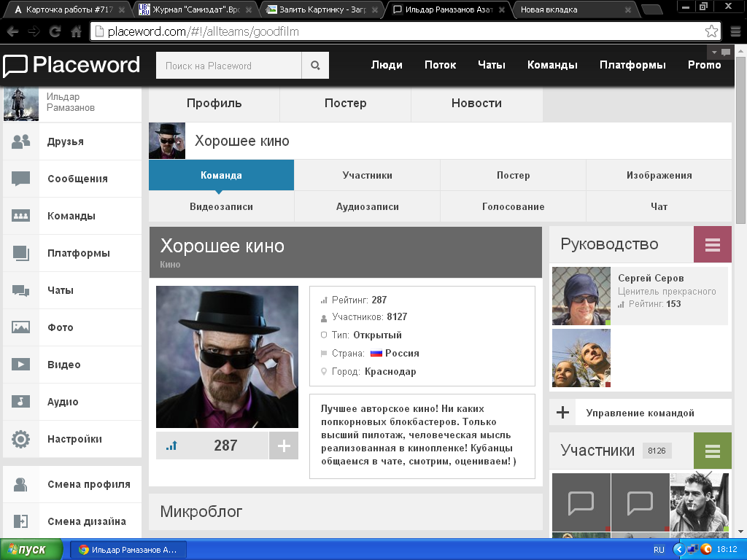Click the chat bubble icon in the top-right corner
This screenshot has width=747, height=560.
[x=726, y=52]
